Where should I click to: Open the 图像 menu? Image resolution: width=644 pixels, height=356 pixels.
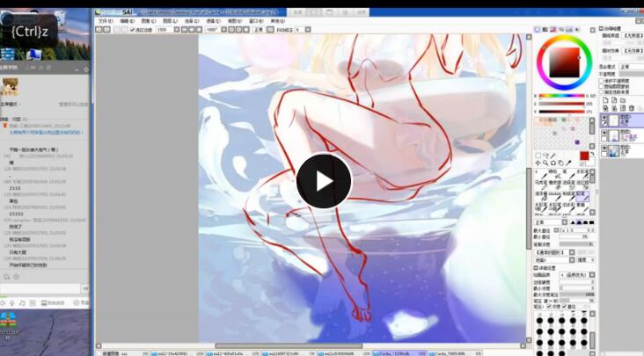pos(149,20)
